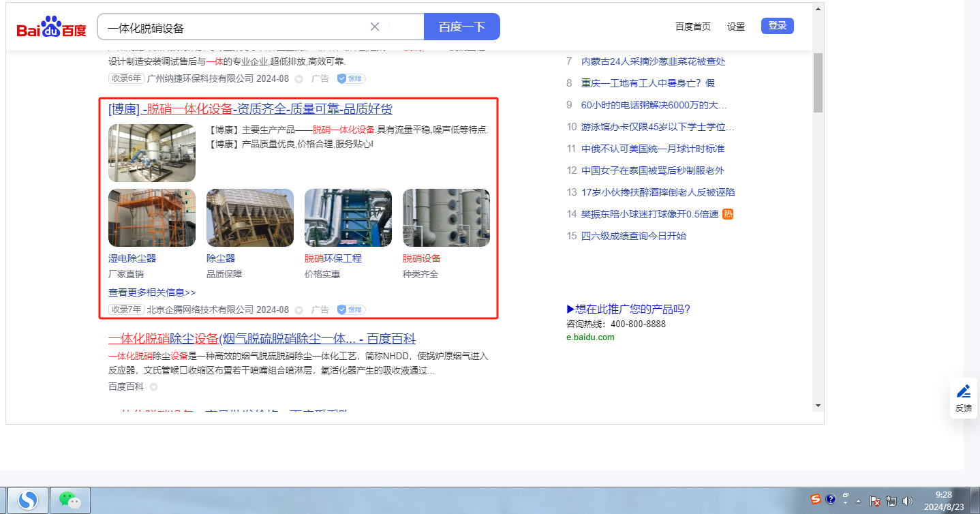Expand dropdown arrow beside 百度百科 source
Viewport: 980px width, 514px height.
pos(153,387)
